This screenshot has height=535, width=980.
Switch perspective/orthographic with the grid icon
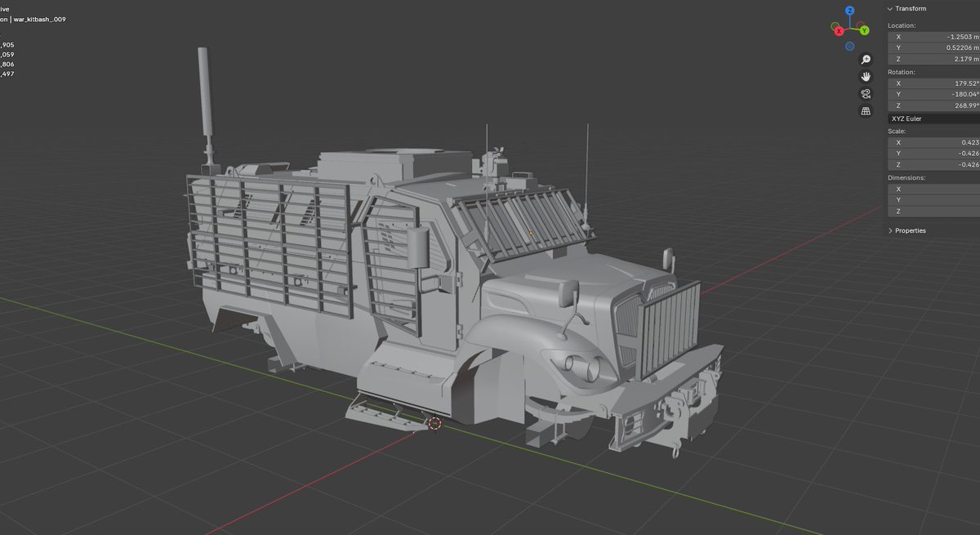coord(866,111)
